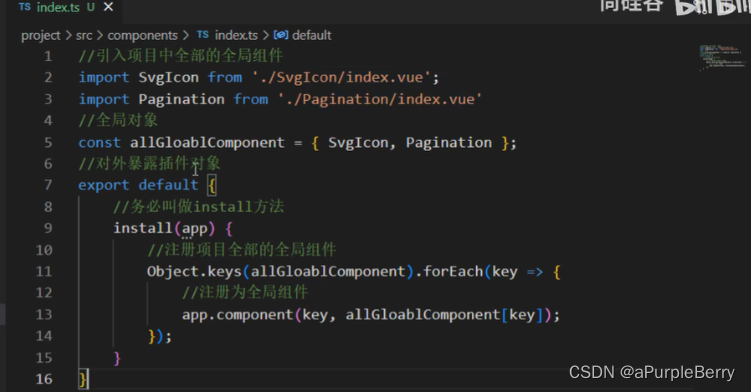Image resolution: width=751 pixels, height=392 pixels.
Task: Click the opening brace after 'default' on line 7
Action: [x=212, y=185]
